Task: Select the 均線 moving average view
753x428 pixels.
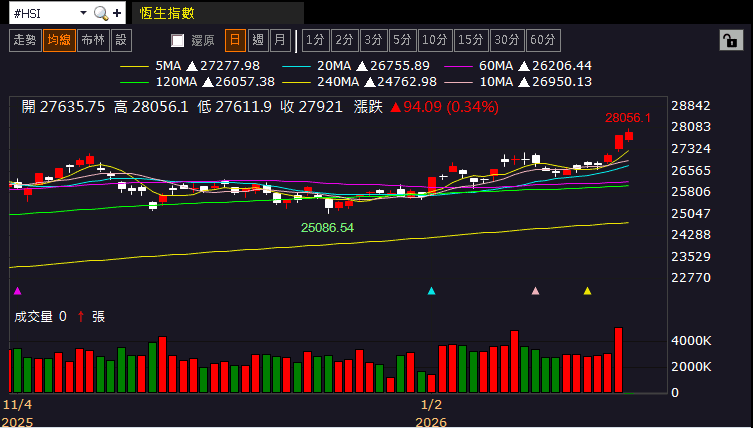Action: [x=59, y=40]
